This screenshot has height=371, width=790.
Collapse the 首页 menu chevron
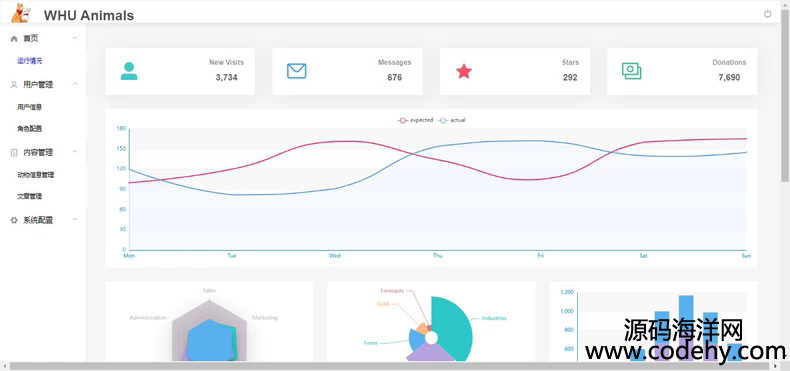click(x=75, y=38)
